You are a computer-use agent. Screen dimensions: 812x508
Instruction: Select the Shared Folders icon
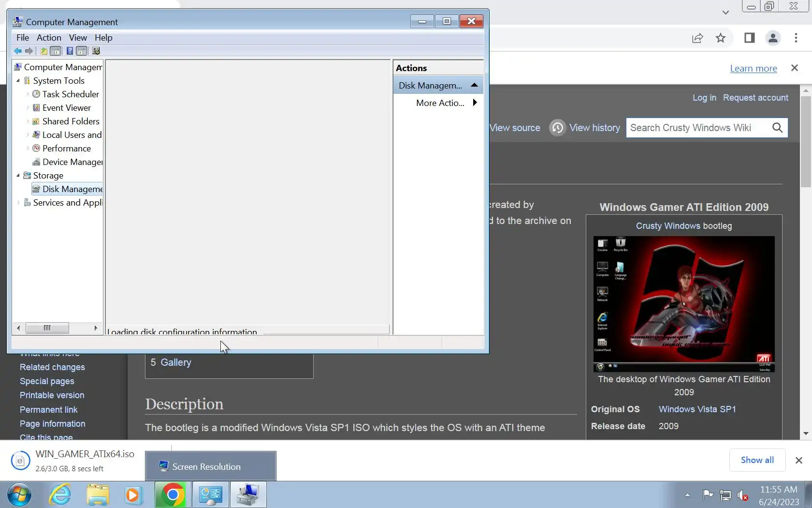pos(36,121)
